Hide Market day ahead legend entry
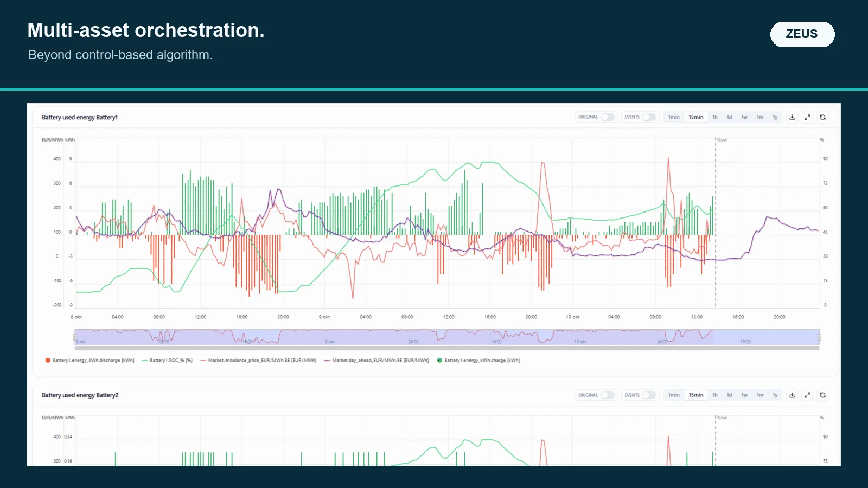This screenshot has height=488, width=868. pyautogui.click(x=376, y=361)
